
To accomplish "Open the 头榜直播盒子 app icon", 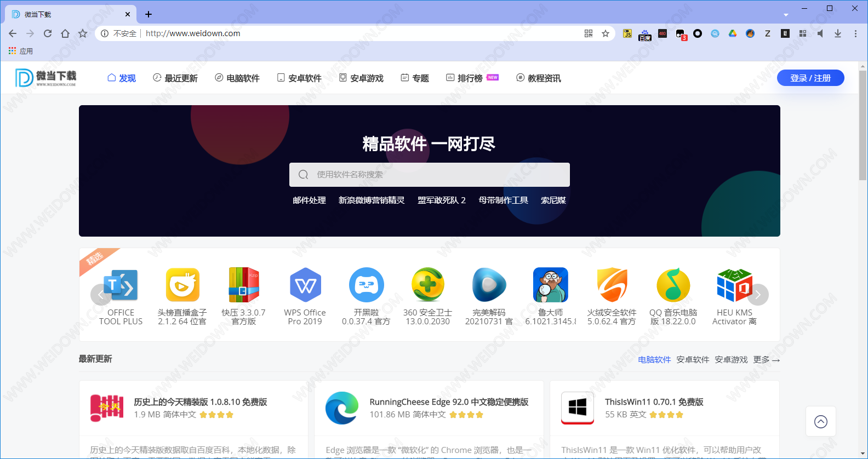I will [x=182, y=285].
